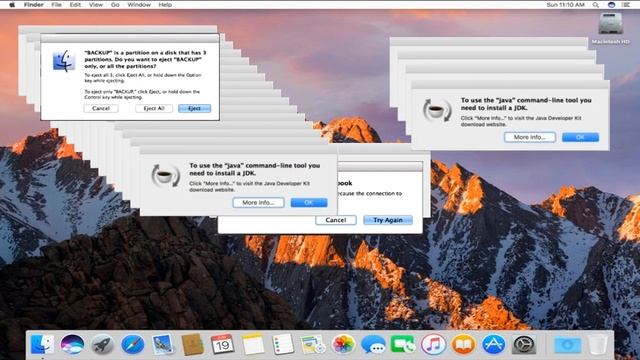
Task: Open Safari compass icon in Dock
Action: tap(132, 344)
